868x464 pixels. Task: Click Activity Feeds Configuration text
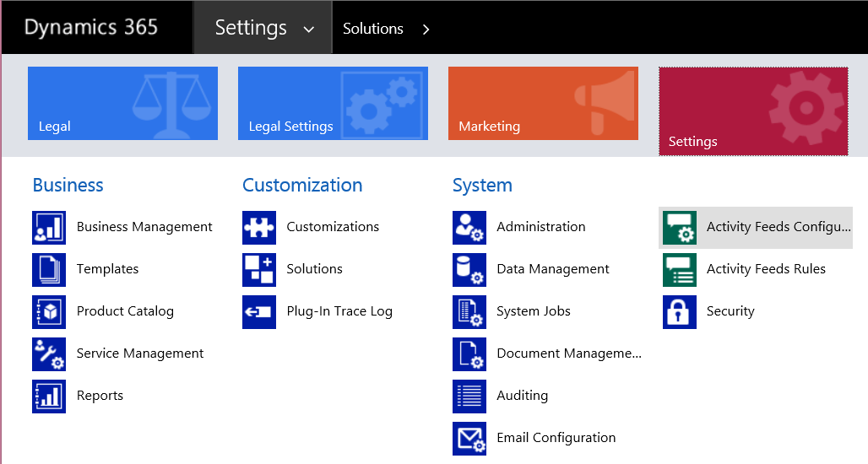point(778,227)
